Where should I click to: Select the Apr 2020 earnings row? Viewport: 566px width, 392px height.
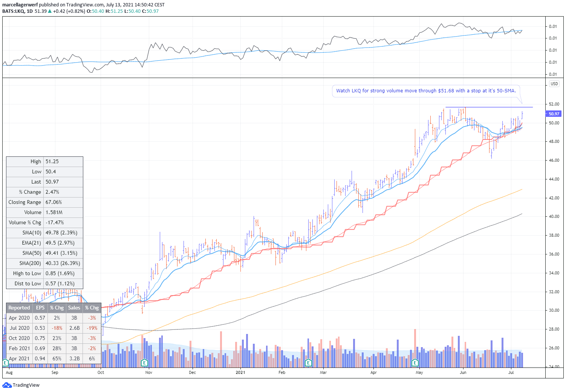(x=54, y=318)
